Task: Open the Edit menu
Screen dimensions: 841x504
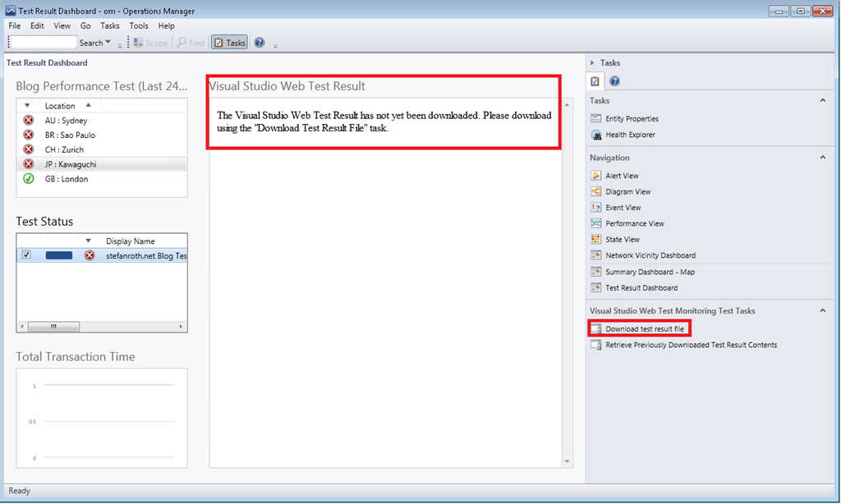Action: [x=37, y=25]
